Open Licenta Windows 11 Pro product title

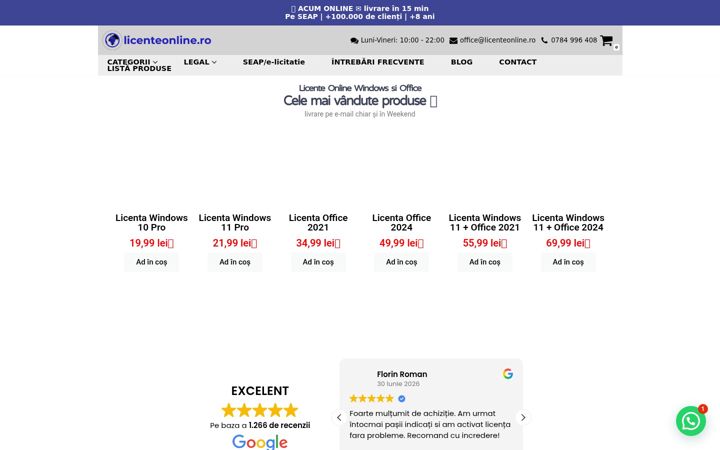[235, 222]
